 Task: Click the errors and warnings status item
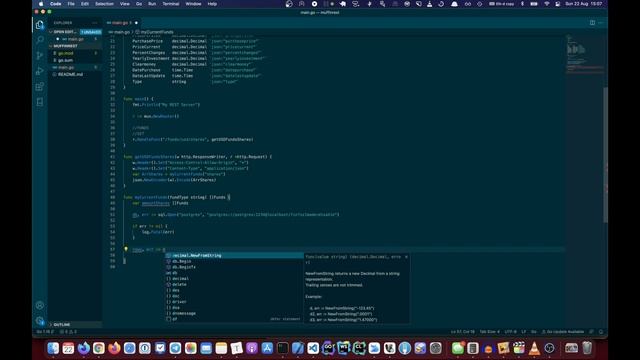coord(68,332)
